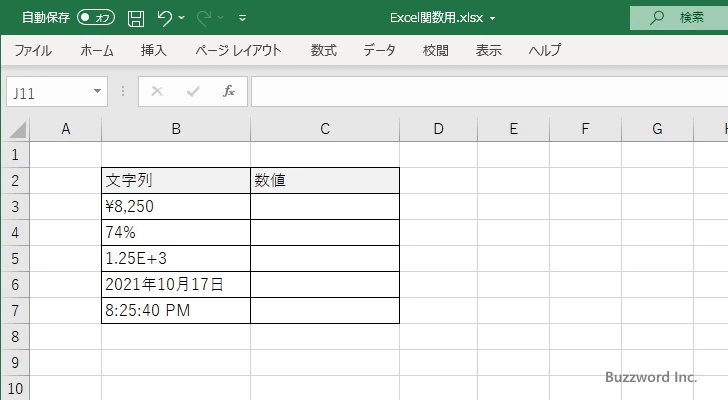Select the cell containing 8:25:40 PM
This screenshot has width=728, height=400.
pos(176,310)
